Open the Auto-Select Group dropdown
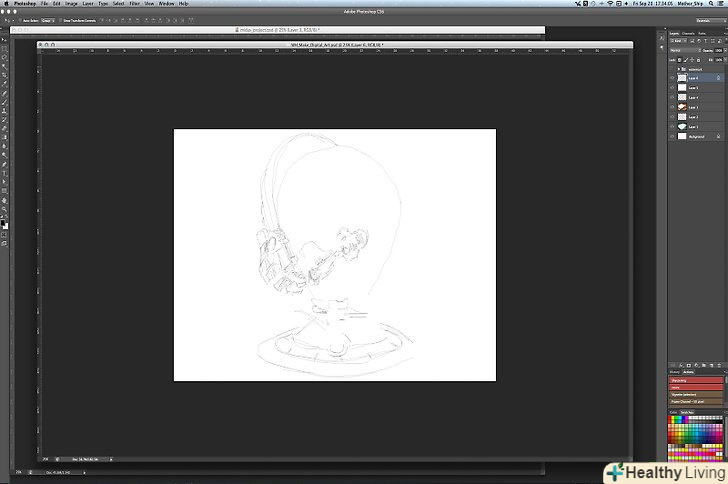Image resolution: width=728 pixels, height=484 pixels. [48, 19]
